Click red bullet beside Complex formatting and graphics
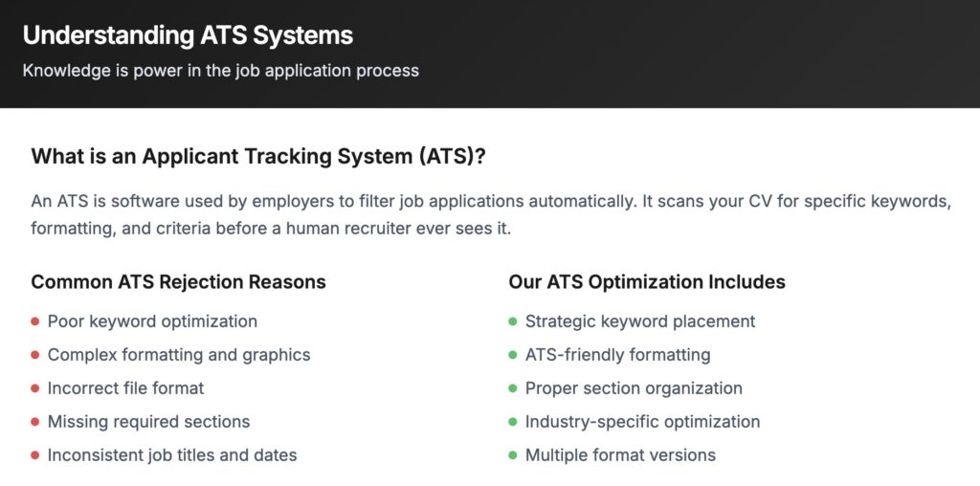 [x=35, y=355]
